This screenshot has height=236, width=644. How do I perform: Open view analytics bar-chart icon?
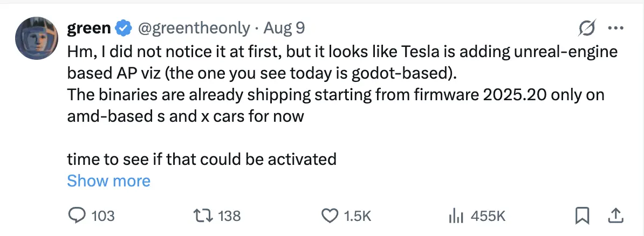[x=457, y=216]
